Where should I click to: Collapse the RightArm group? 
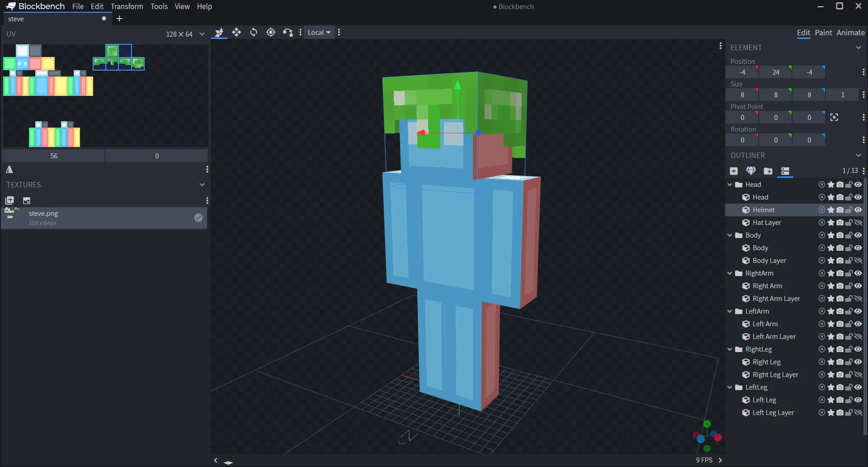pos(730,273)
